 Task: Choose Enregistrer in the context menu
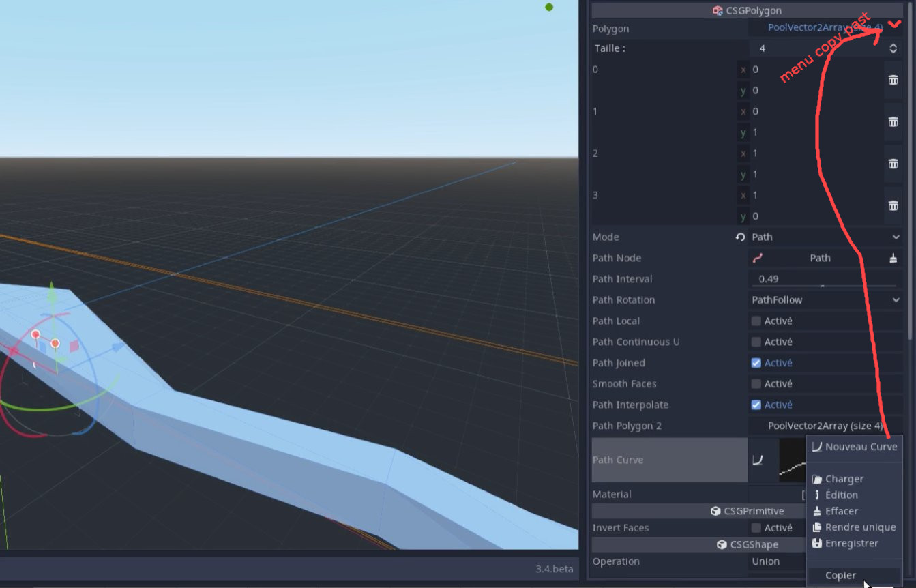[854, 544]
